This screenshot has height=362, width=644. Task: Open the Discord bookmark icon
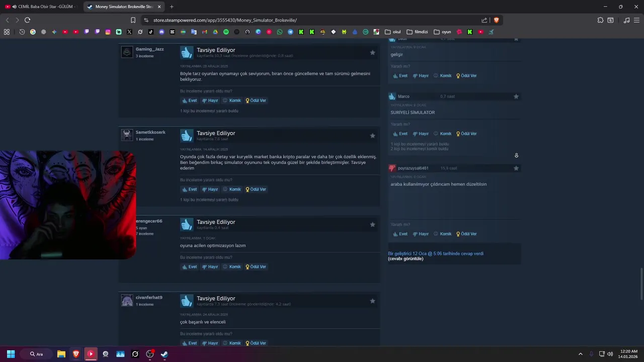(162, 32)
